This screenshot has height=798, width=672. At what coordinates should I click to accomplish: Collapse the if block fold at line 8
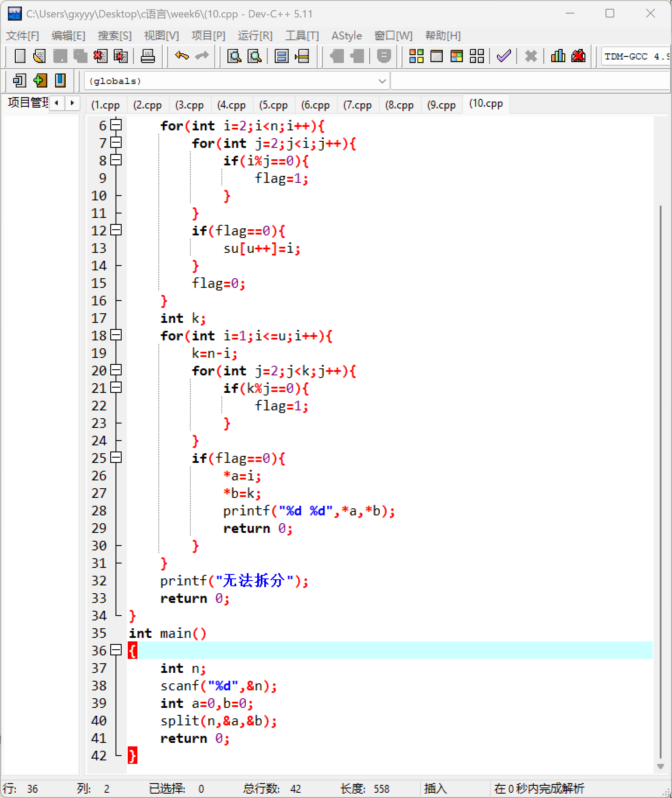tap(116, 160)
